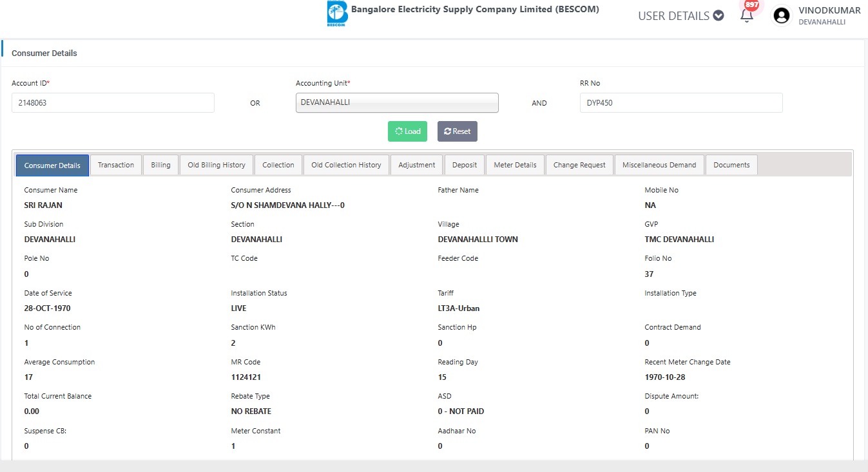Switch to the Documents tab
The image size is (868, 472).
[731, 165]
